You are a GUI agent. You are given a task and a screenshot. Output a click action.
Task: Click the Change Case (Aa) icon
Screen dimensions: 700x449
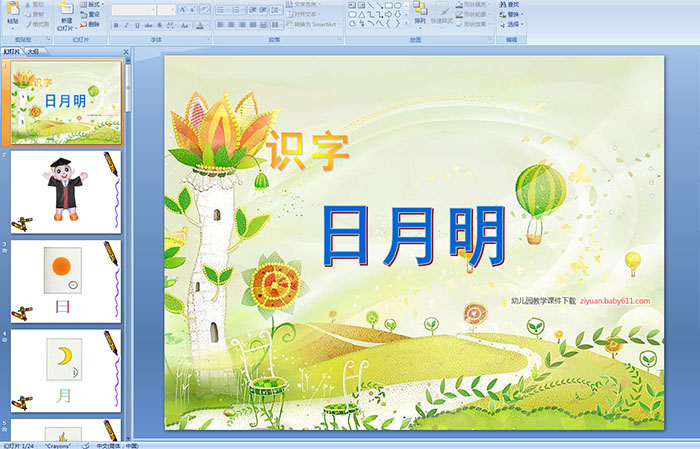185,25
